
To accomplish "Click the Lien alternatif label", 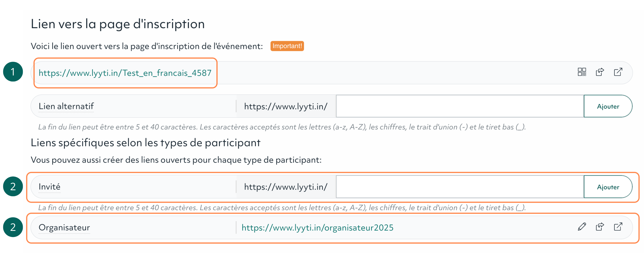I will [66, 106].
